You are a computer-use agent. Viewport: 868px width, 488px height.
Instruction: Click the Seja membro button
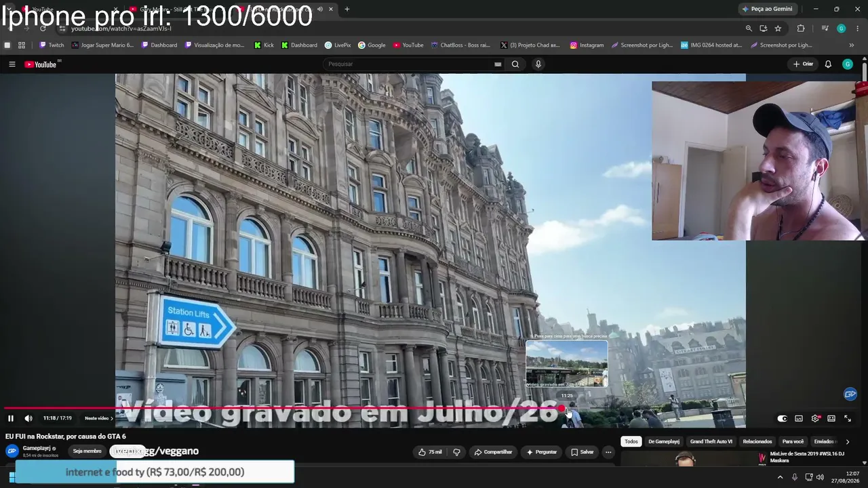point(87,451)
